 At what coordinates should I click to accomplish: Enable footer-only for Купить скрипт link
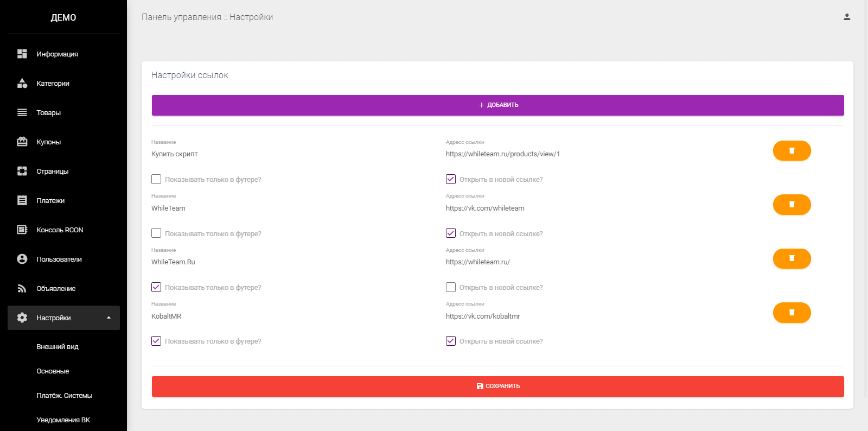click(x=156, y=179)
